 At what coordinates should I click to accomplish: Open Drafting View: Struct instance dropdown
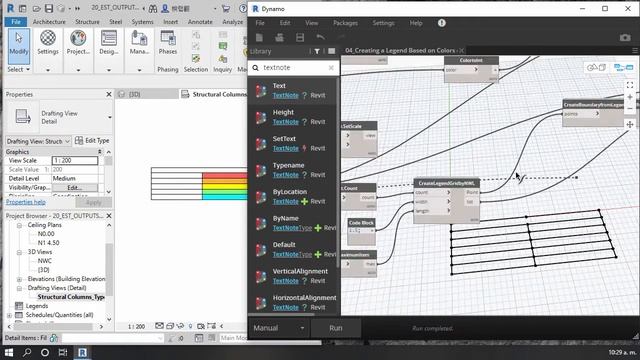(x=38, y=141)
